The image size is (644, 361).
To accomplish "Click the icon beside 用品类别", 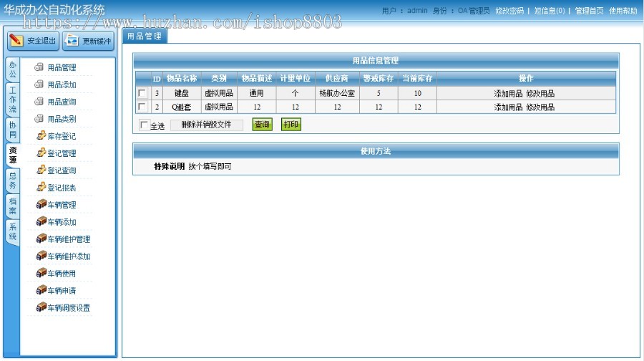I will pos(39,119).
